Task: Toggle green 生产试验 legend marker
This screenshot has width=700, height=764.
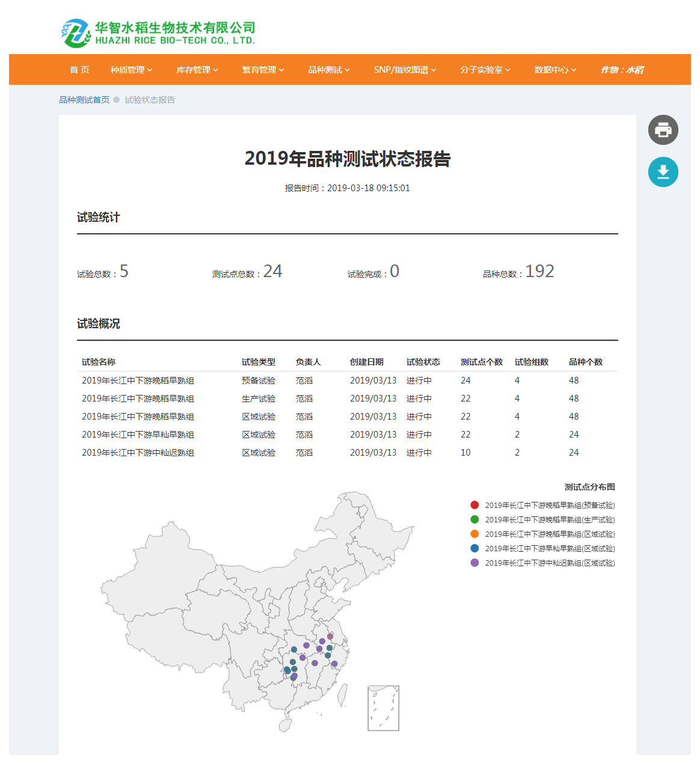Action: [x=474, y=519]
